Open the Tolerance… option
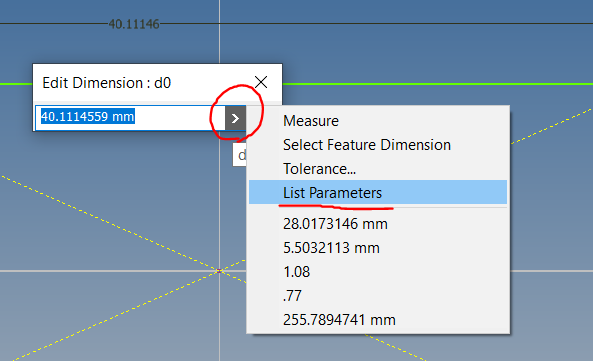The width and height of the screenshot is (593, 361). (x=377, y=169)
